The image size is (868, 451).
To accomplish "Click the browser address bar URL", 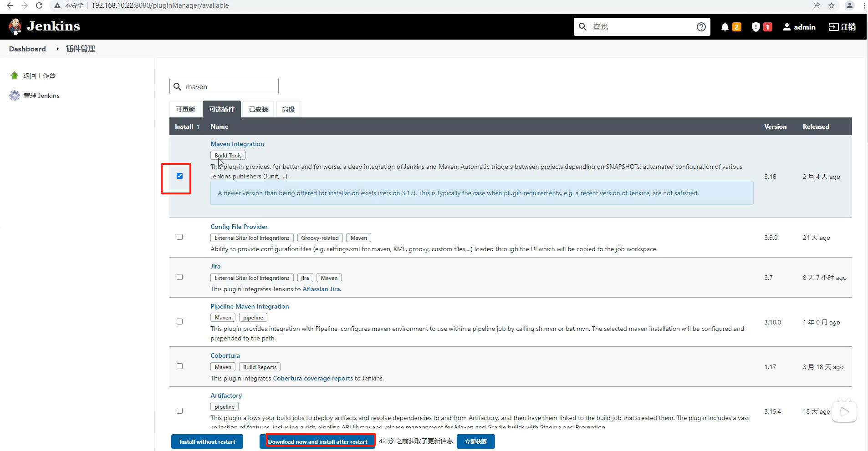I will pos(160,5).
